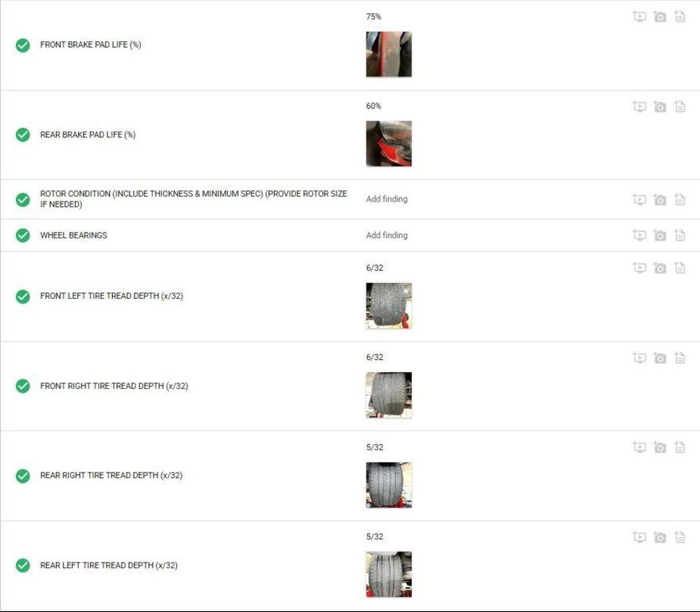Click Add finding for Rotor Condition
The width and height of the screenshot is (700, 612).
tap(386, 198)
